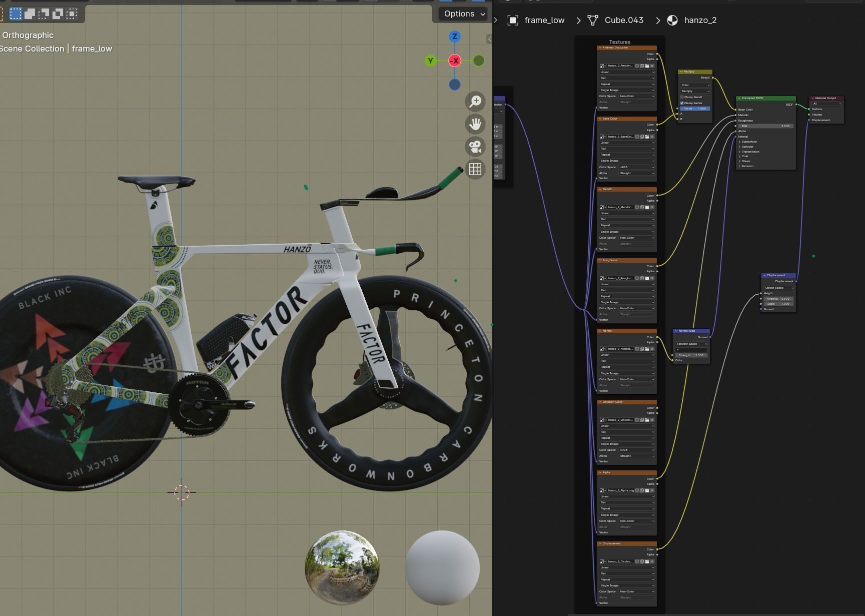Screen dimensions: 865x616
Task: Adjust Factor slider in Multiply node
Action: [x=695, y=109]
